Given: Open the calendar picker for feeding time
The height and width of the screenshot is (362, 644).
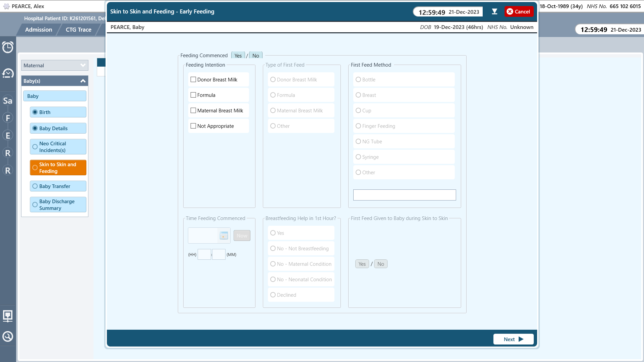Looking at the screenshot, I should (x=224, y=236).
